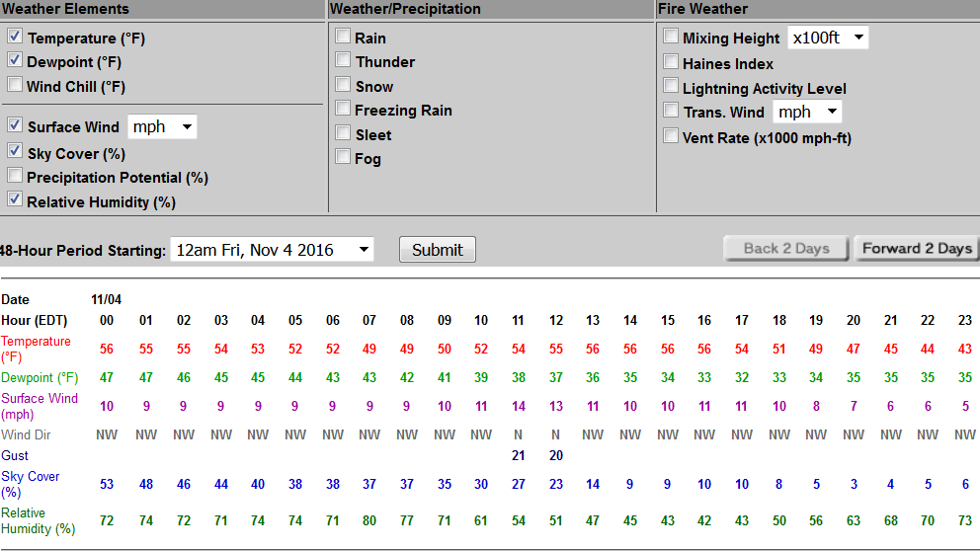
Task: Uncheck Relative Humidity (%) checkbox
Action: [15, 200]
